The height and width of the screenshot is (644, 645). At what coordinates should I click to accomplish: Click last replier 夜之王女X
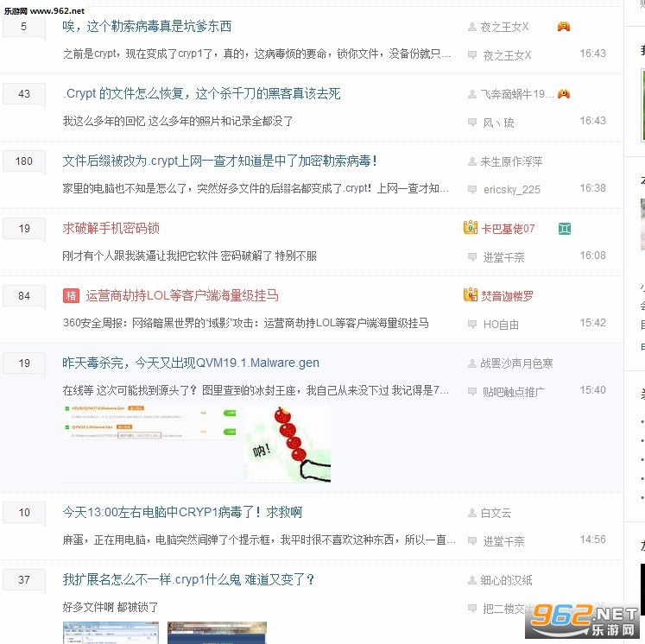click(507, 55)
